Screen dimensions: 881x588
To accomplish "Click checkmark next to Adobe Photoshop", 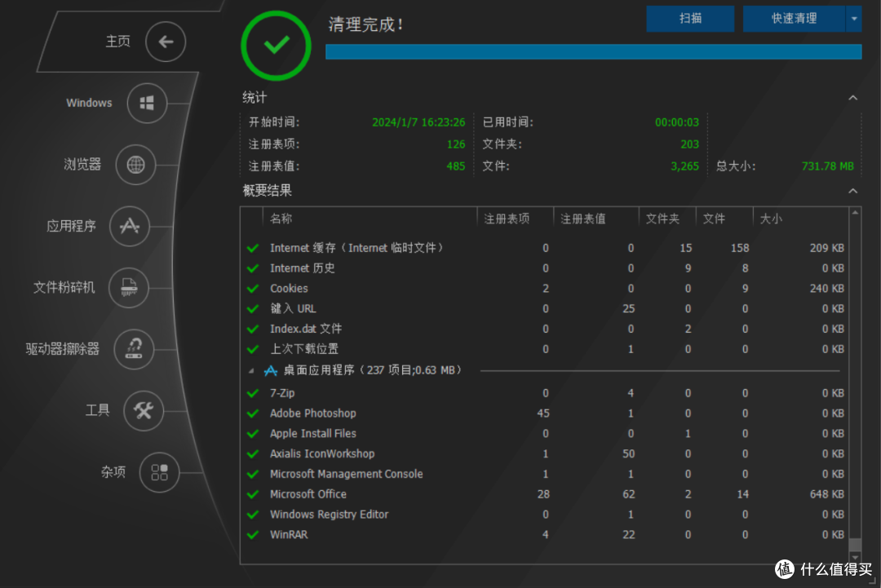I will [x=253, y=413].
